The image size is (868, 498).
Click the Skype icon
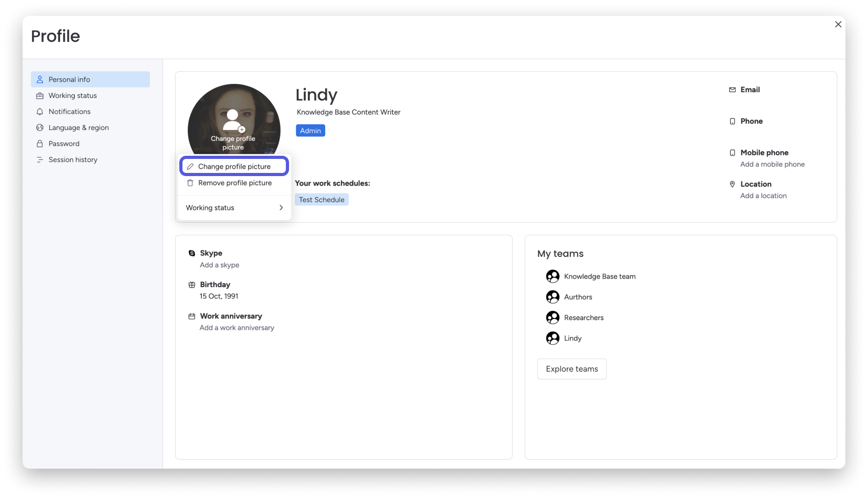tap(192, 253)
